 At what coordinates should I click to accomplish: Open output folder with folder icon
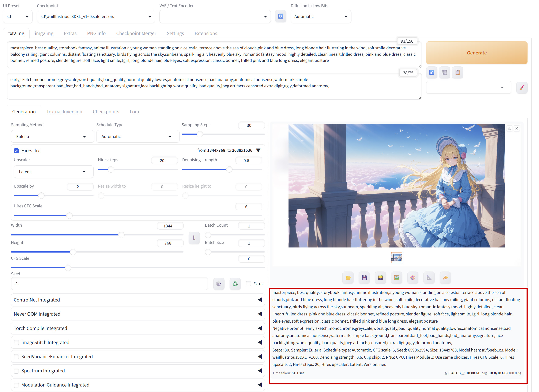pyautogui.click(x=348, y=278)
